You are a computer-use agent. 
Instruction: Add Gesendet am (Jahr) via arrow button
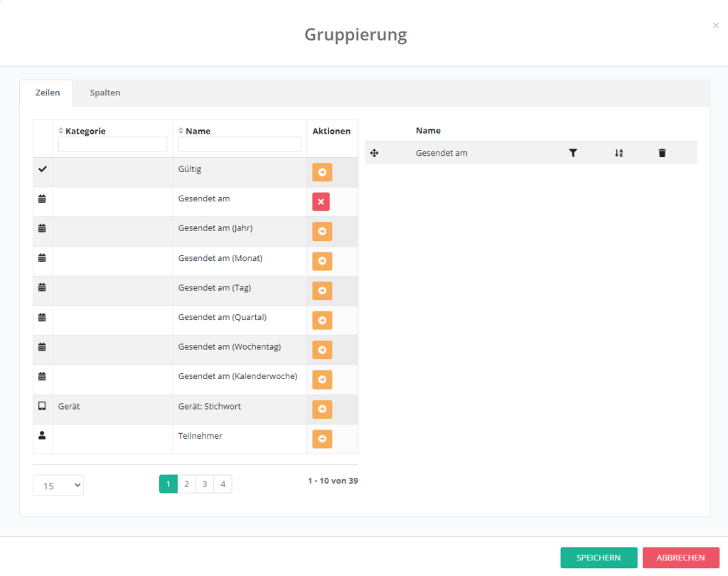(x=321, y=232)
